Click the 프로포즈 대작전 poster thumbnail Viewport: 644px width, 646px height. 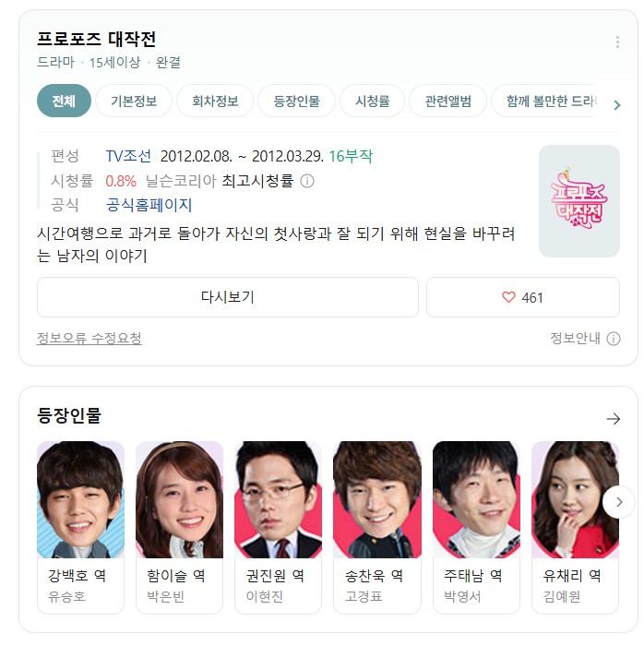pos(578,200)
